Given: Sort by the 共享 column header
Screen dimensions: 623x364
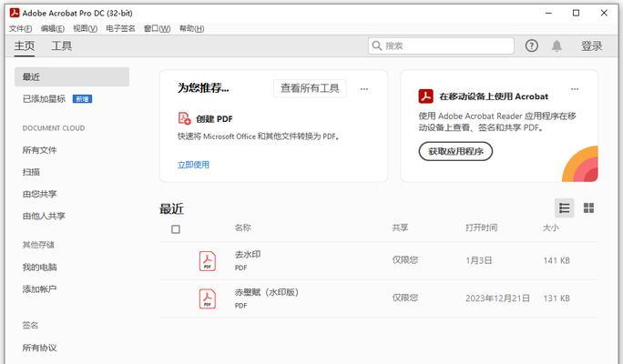Looking at the screenshot, I should click(x=400, y=227).
